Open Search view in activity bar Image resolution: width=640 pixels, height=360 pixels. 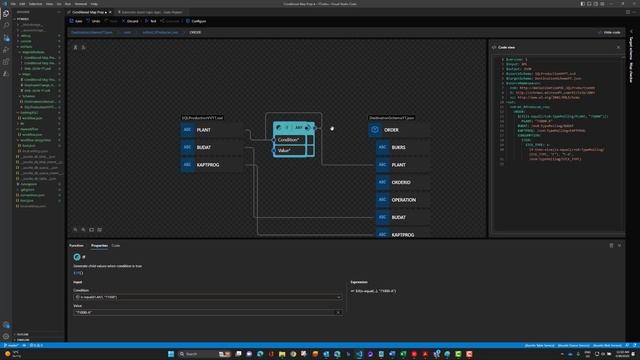[x=6, y=25]
